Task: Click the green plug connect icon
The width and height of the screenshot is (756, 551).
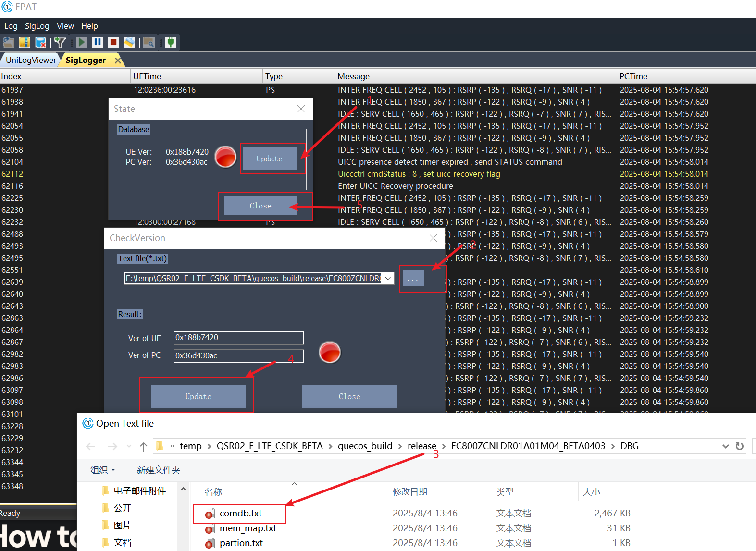Action: [171, 42]
